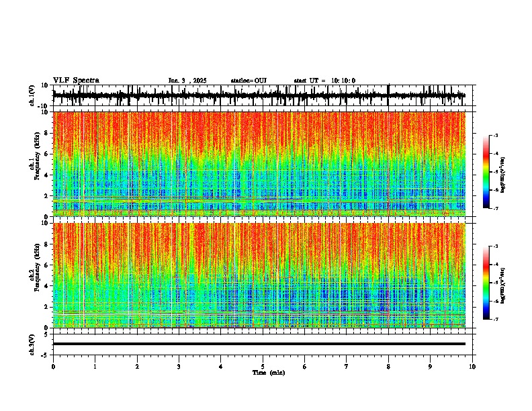
Task: Click the "station=OUJ" label
Action: 249,81
